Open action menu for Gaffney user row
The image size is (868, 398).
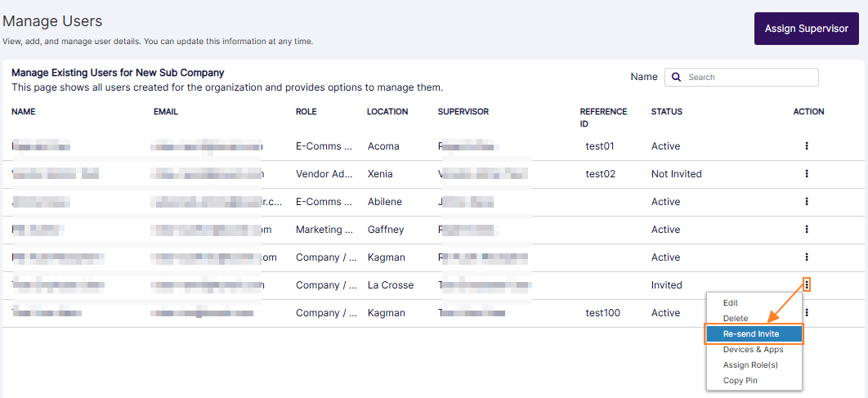pos(807,230)
